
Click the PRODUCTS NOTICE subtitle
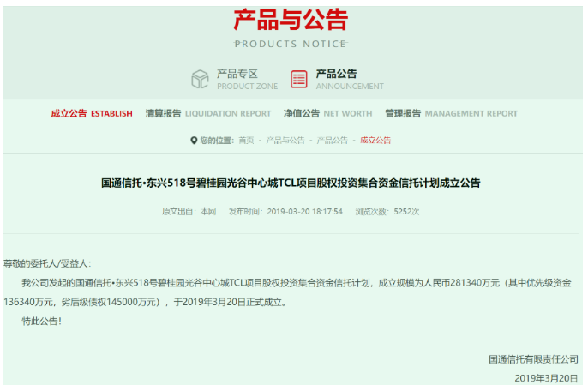(x=291, y=44)
